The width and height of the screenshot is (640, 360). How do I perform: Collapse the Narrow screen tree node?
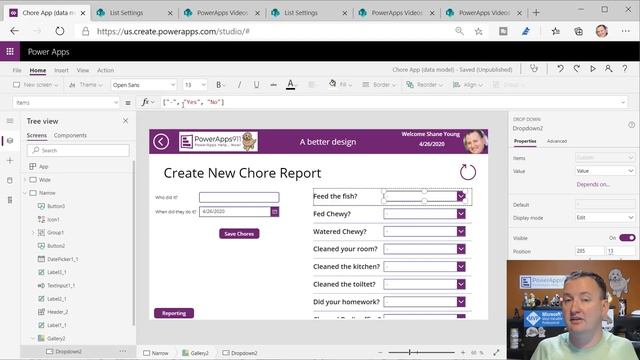(x=25, y=193)
